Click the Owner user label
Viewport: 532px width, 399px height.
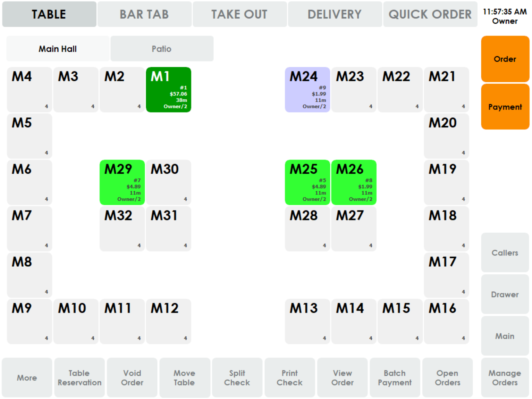pyautogui.click(x=505, y=21)
